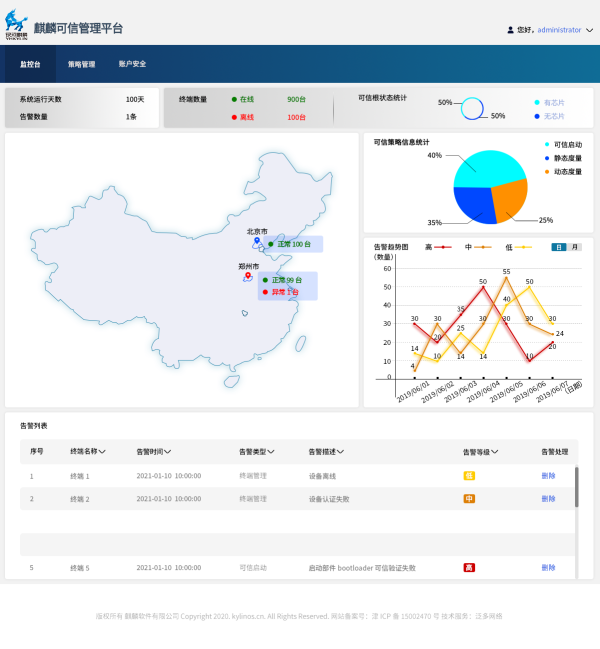Image resolution: width=600 pixels, height=649 pixels.
Task: Switch to the 监控台 tab
Action: pyautogui.click(x=30, y=64)
